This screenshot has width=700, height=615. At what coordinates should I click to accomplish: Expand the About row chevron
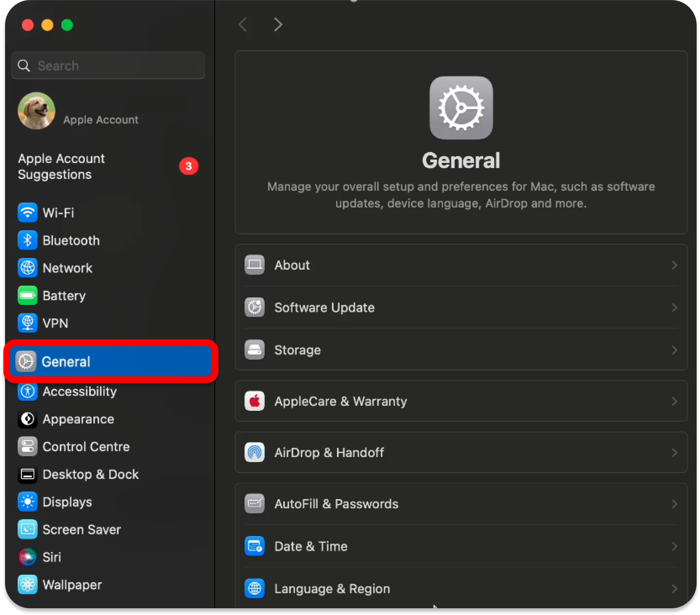coord(674,265)
